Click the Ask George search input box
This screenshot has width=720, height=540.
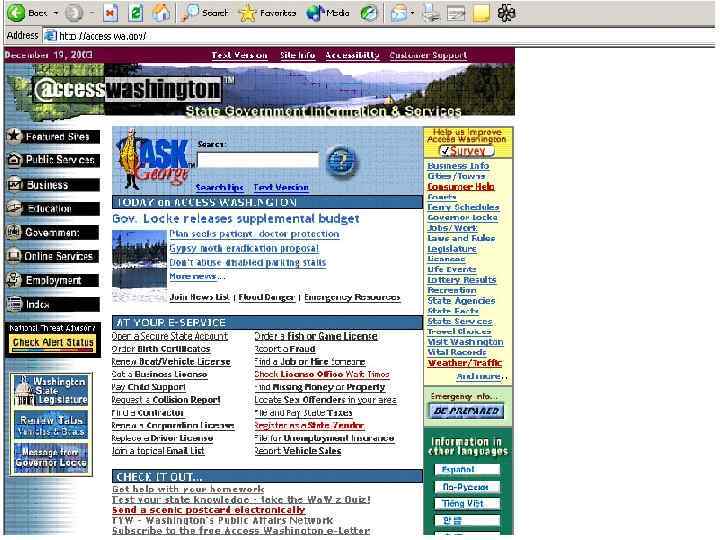258,160
